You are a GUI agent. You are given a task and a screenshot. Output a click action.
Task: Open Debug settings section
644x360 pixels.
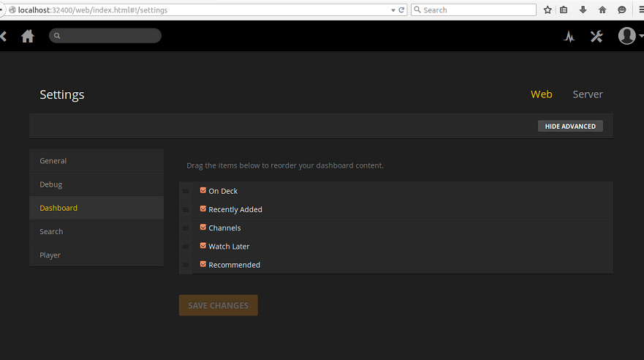coord(96,184)
